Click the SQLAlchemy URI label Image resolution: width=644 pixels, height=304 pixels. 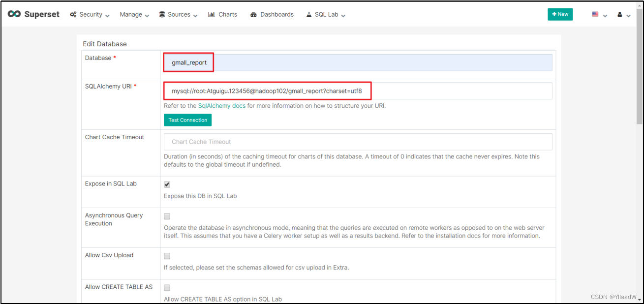[x=108, y=87]
